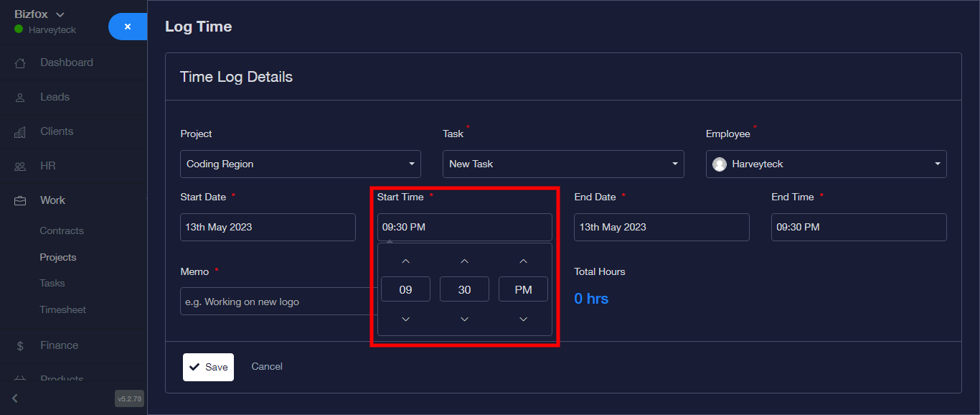The height and width of the screenshot is (415, 980).
Task: Open the Task dropdown showing New Task
Action: (x=563, y=164)
